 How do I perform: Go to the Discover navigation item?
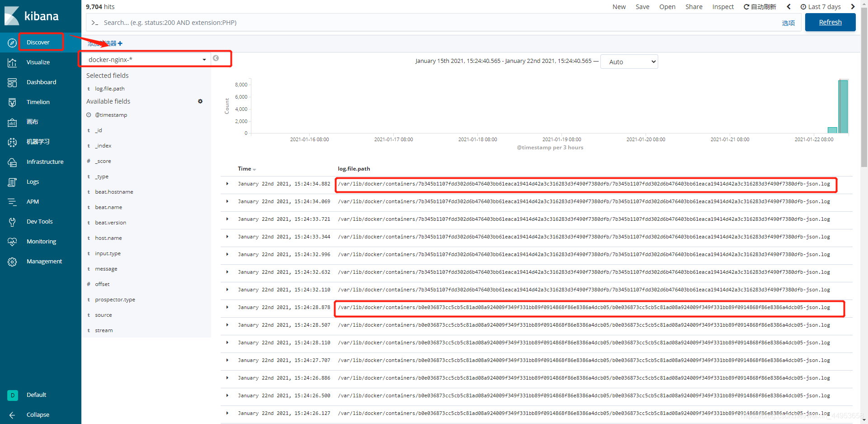click(x=38, y=43)
